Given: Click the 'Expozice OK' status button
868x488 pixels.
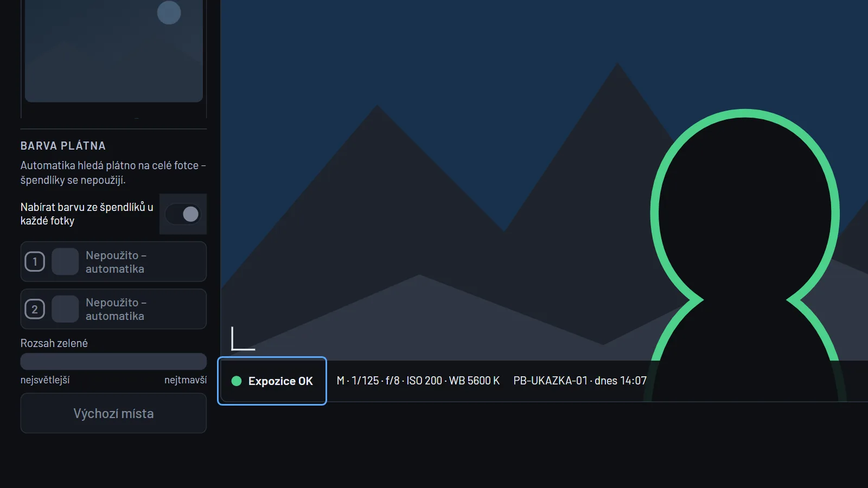Looking at the screenshot, I should pos(272,381).
